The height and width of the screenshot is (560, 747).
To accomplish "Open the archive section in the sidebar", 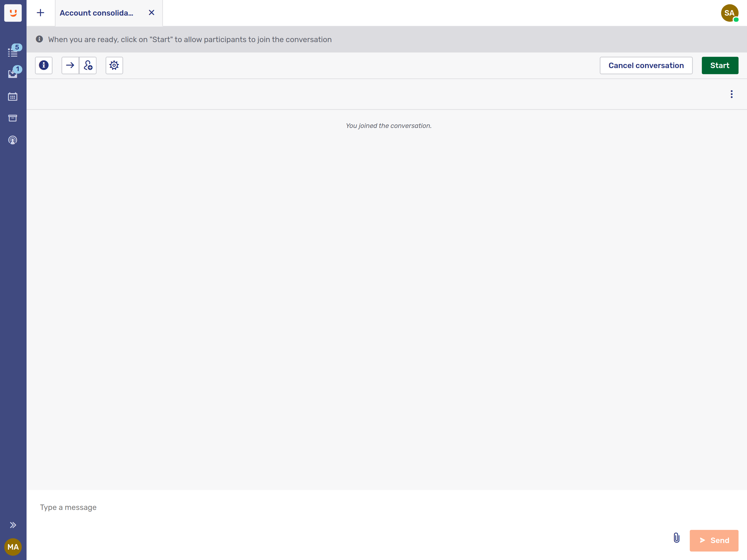I will [13, 118].
